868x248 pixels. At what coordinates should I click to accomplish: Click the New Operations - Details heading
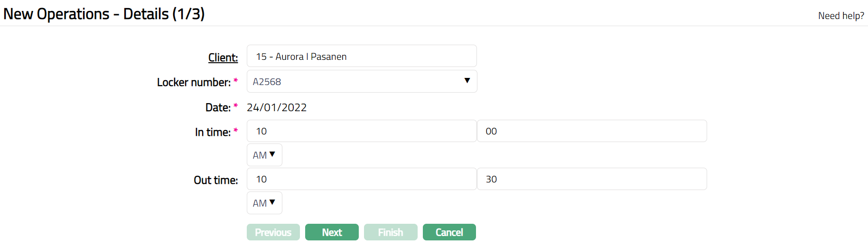104,14
